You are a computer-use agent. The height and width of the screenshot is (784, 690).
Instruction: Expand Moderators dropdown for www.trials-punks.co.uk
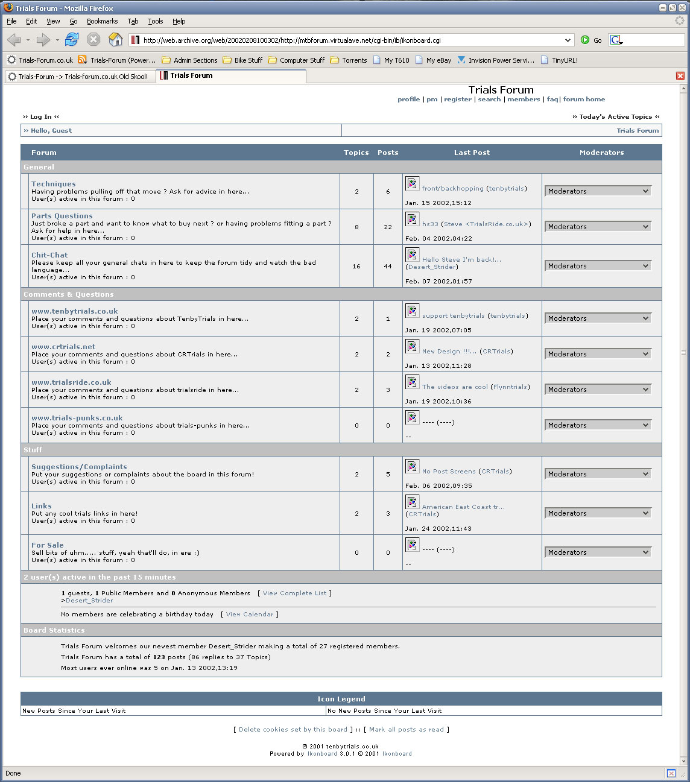598,425
